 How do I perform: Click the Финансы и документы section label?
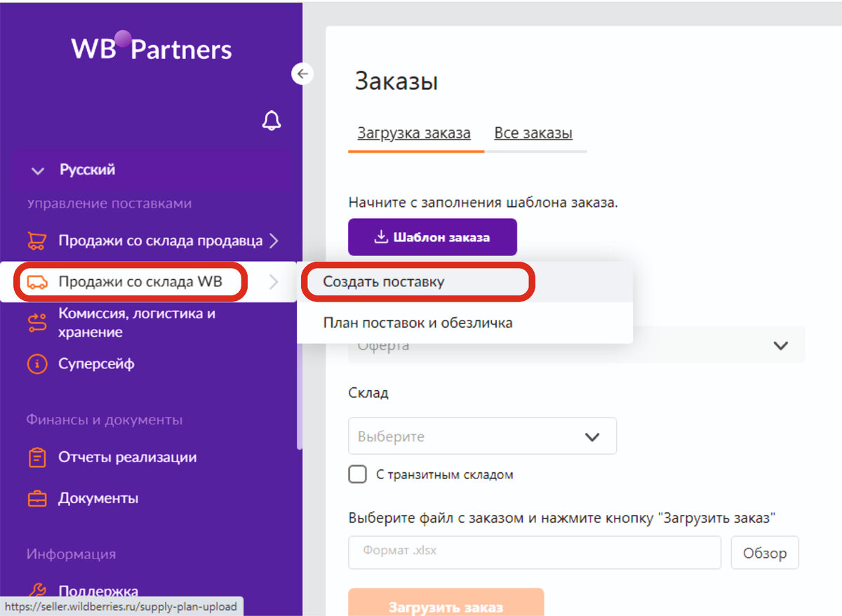tap(105, 420)
